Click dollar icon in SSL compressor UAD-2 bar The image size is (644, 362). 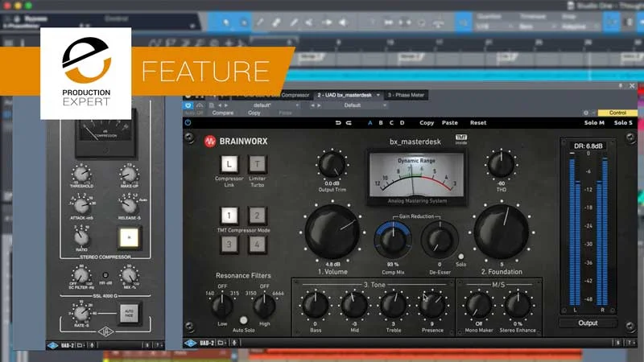coord(147,346)
